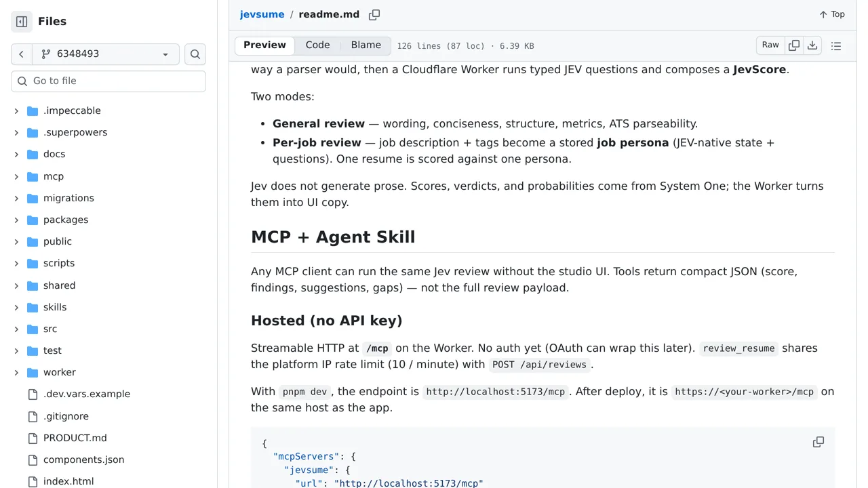
Task: Focus the Go to file input
Action: coord(108,81)
